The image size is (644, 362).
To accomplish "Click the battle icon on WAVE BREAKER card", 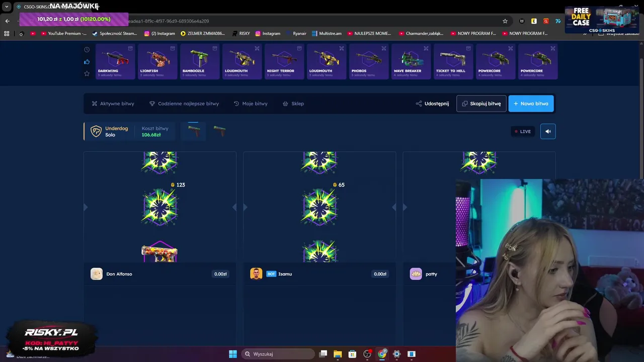I will (426, 48).
